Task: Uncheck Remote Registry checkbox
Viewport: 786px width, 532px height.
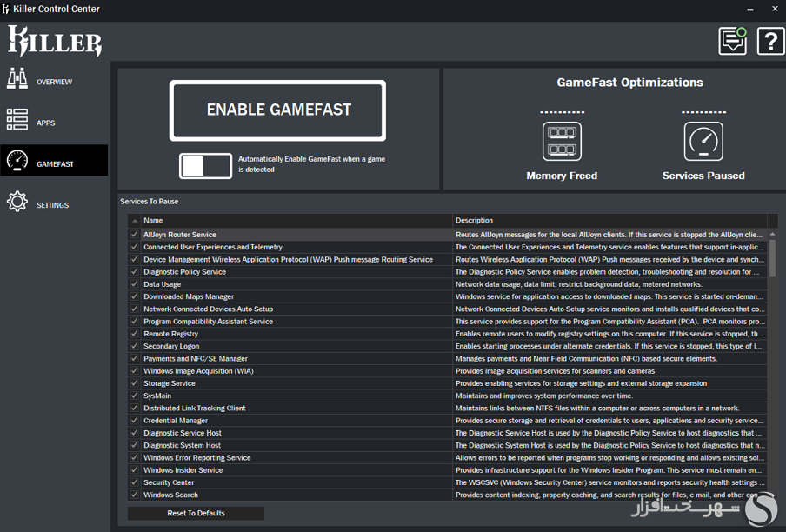Action: 134,334
